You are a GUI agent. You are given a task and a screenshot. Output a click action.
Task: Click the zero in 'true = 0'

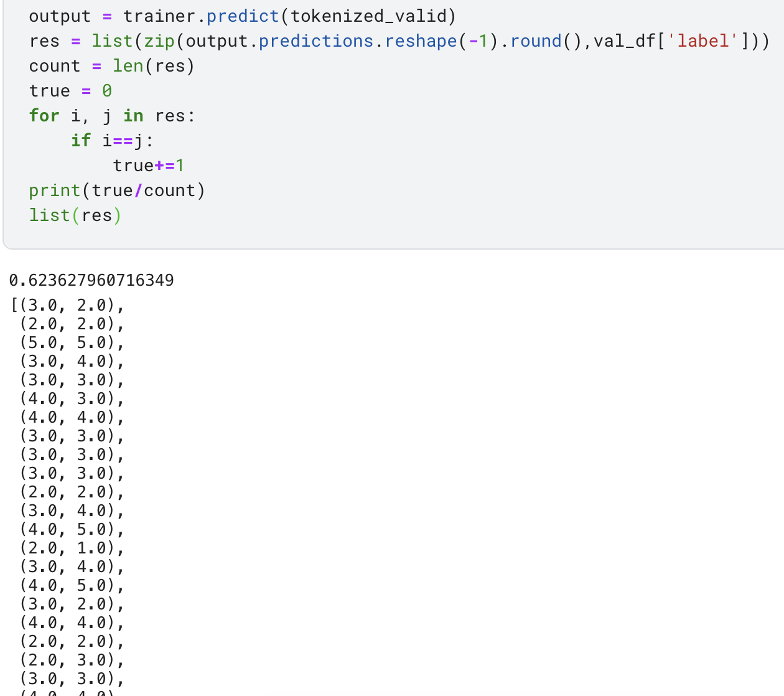107,91
